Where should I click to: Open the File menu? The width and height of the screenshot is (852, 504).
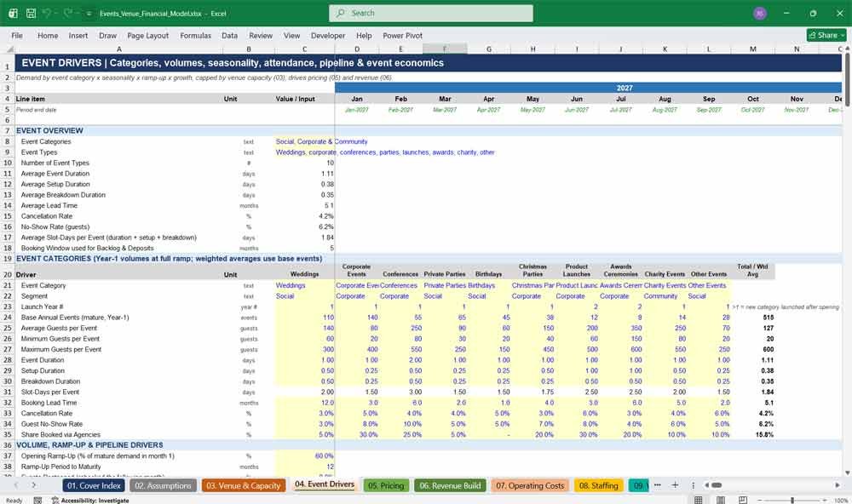[17, 35]
